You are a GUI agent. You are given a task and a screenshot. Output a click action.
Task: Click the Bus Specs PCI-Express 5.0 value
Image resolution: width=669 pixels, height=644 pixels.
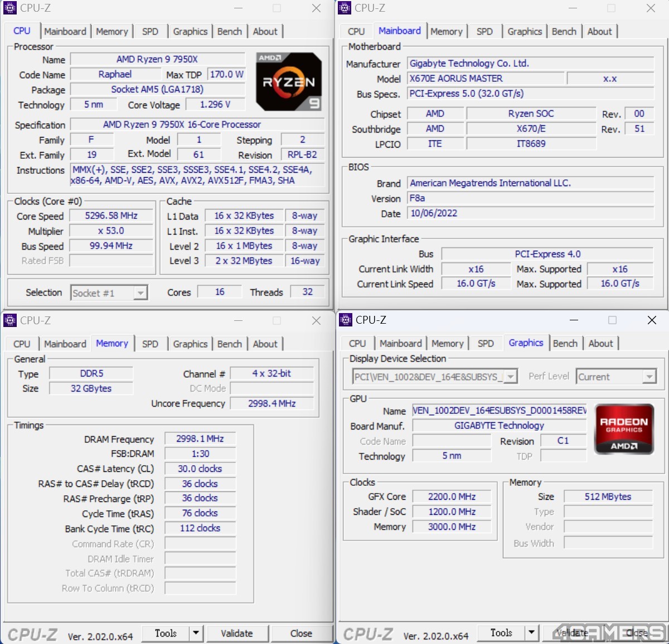click(530, 94)
